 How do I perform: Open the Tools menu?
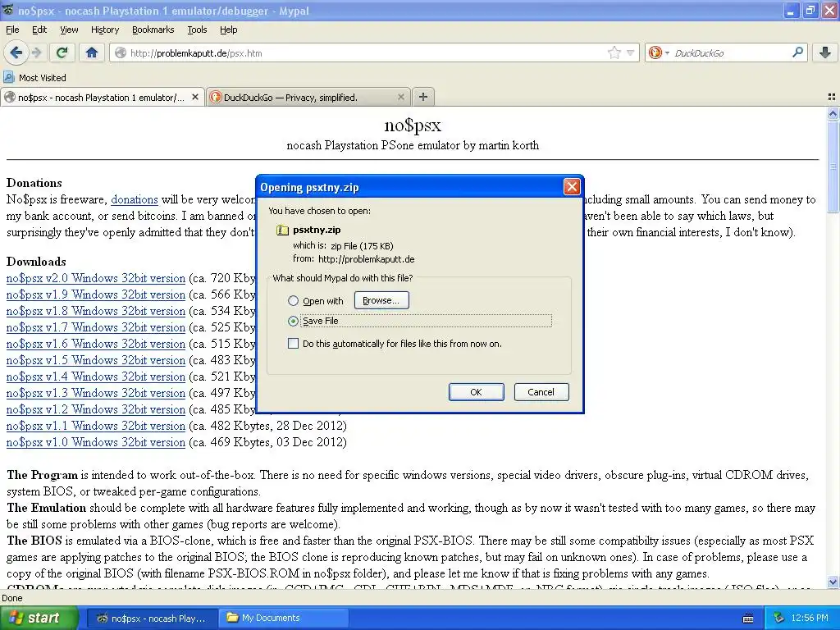pyautogui.click(x=197, y=30)
